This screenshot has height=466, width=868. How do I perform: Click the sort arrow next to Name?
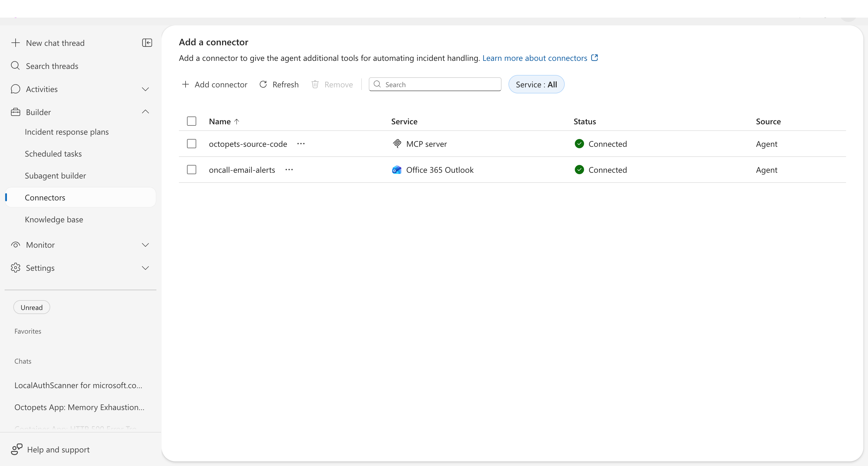[x=237, y=122]
